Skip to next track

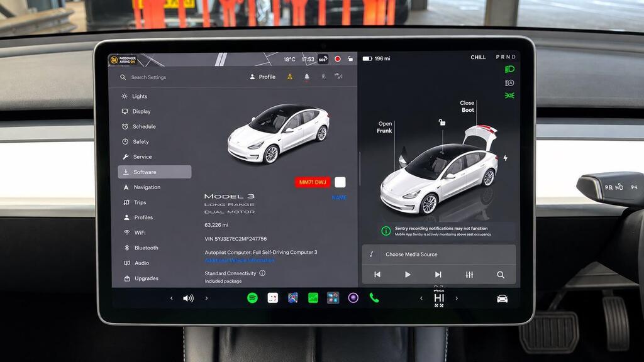click(438, 275)
